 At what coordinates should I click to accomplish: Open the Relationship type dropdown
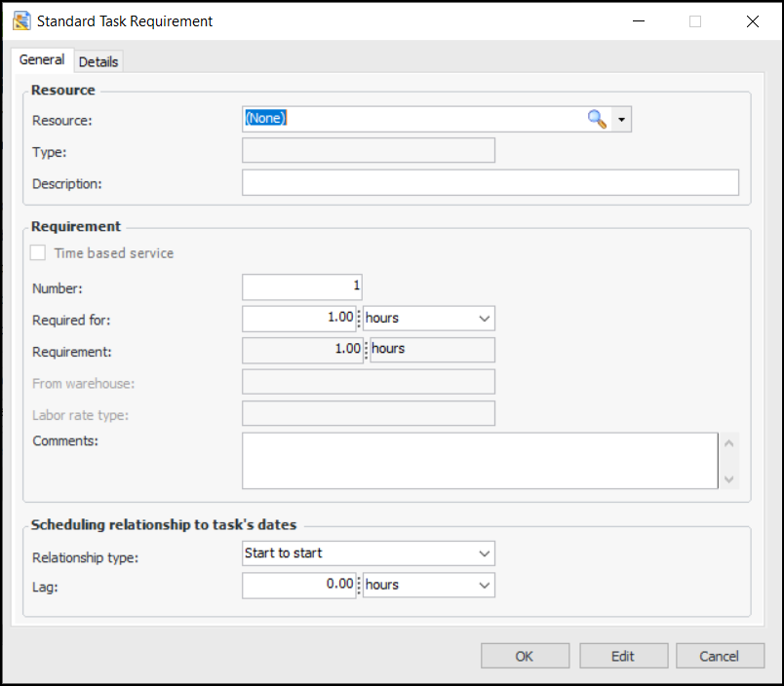484,553
